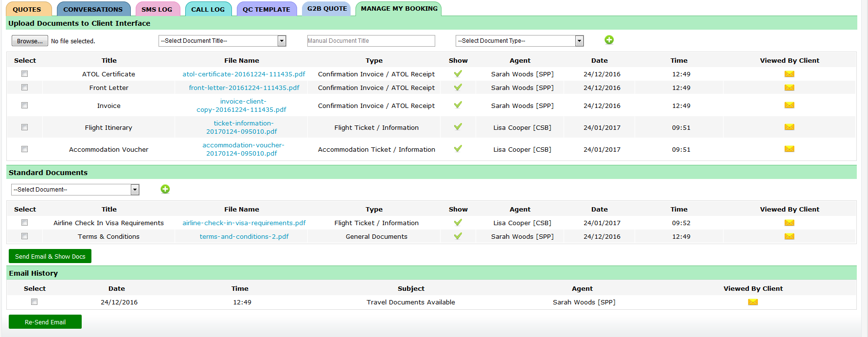Select the Airline Check In Visa Requirements checkbox
This screenshot has height=337, width=868.
coord(24,223)
